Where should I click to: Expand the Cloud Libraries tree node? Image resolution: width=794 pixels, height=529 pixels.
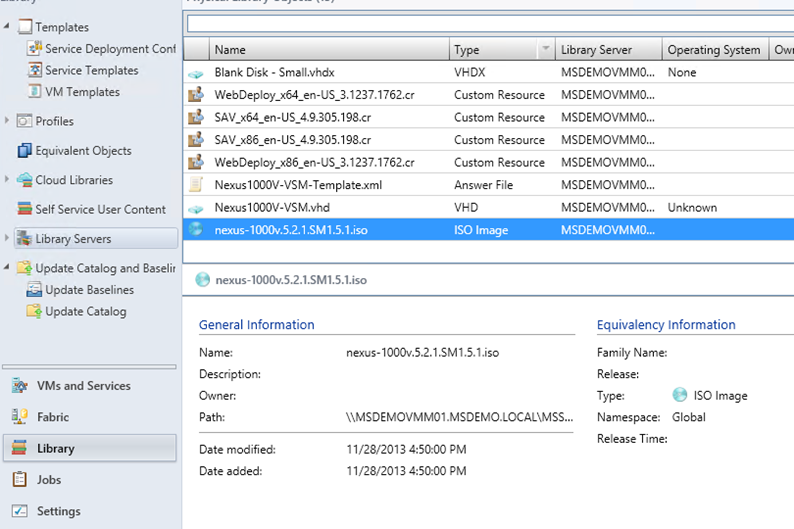click(7, 179)
